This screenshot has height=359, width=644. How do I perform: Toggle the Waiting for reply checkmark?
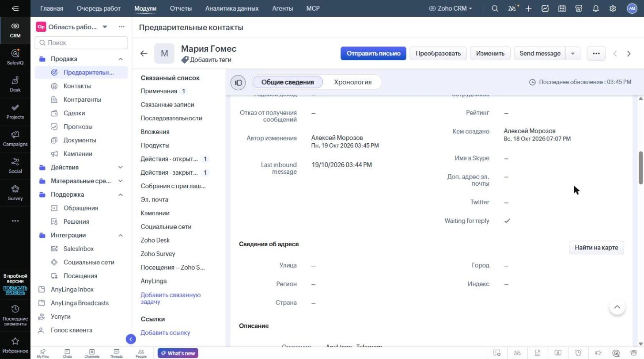click(x=507, y=221)
